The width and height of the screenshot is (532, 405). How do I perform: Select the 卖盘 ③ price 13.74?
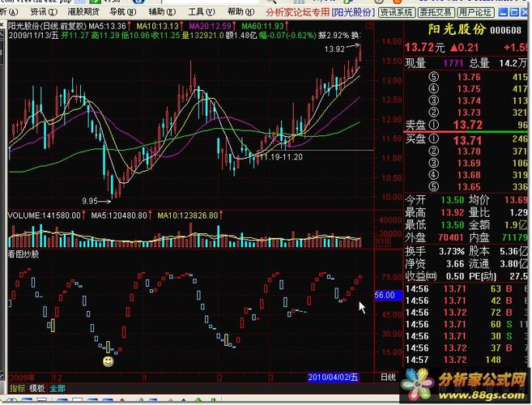coord(469,100)
